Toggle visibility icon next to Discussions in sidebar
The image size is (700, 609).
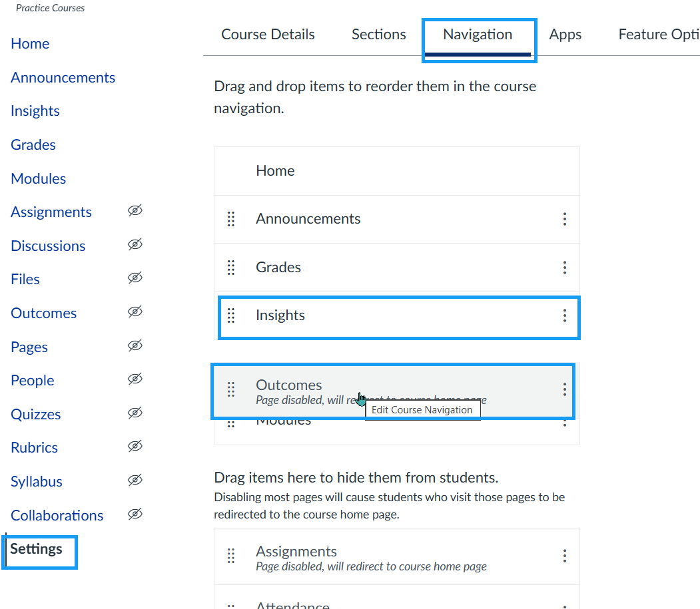pyautogui.click(x=135, y=245)
